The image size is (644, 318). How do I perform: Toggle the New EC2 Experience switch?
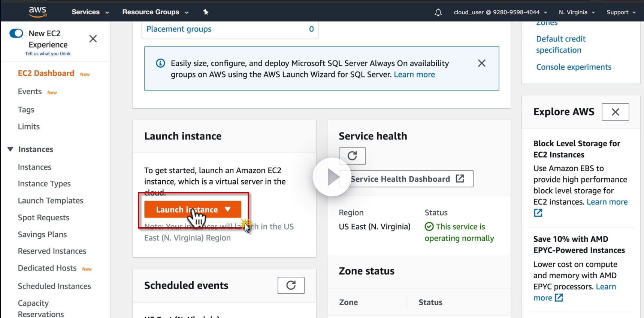[16, 34]
